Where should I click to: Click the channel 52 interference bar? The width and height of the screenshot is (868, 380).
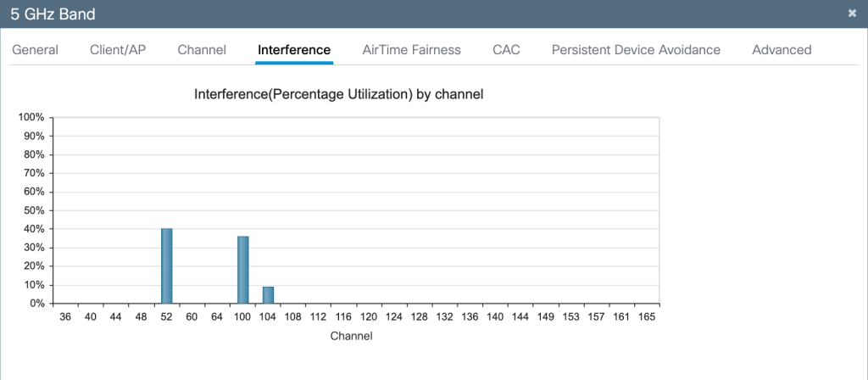tap(167, 265)
